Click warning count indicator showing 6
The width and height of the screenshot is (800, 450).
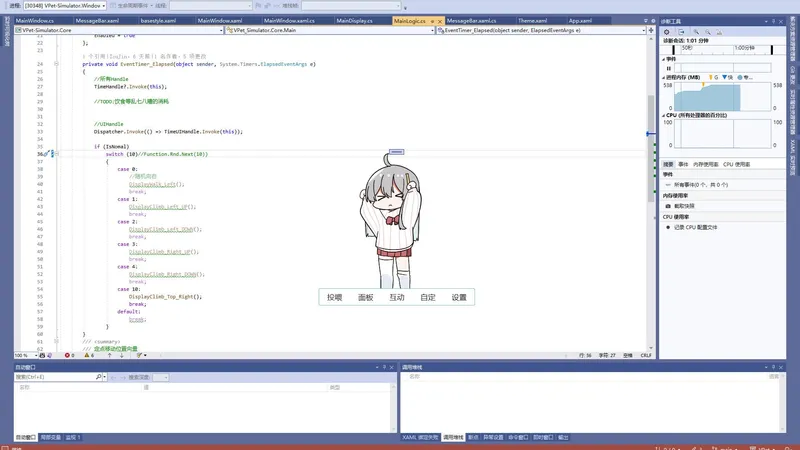89,355
